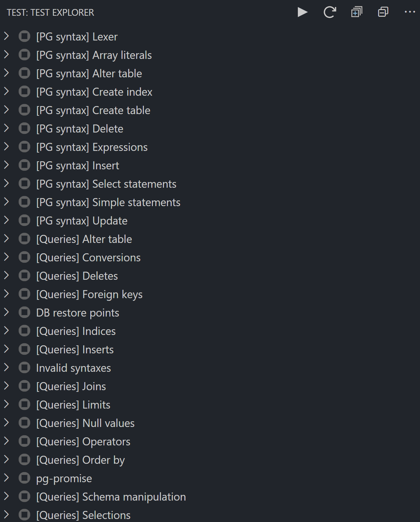This screenshot has width=420, height=522.
Task: Expand the [PG syntax] Array literals suite
Action: [6, 55]
